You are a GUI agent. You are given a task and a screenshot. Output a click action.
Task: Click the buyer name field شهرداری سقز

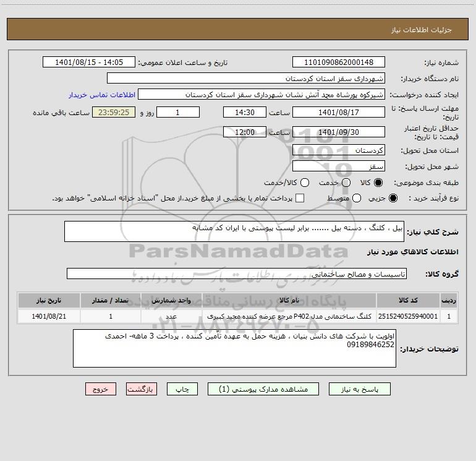(x=246, y=78)
